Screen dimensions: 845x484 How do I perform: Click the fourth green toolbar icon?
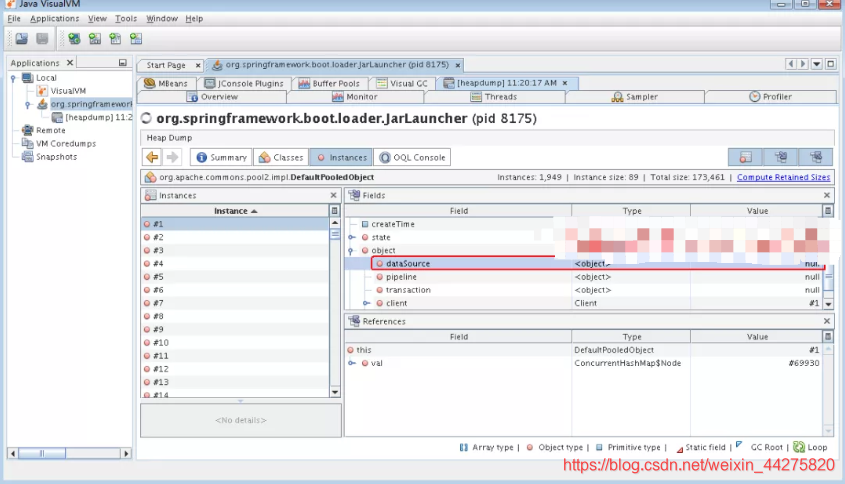coord(95,39)
